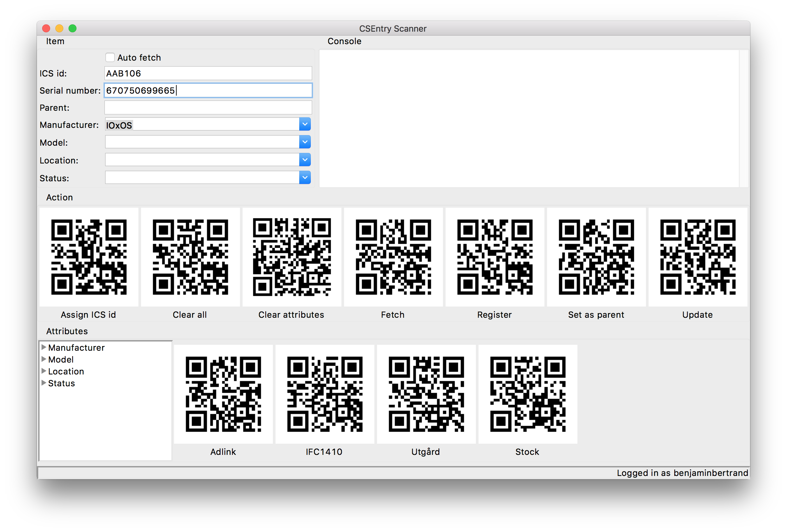787x532 pixels.
Task: Expand the Status tree item
Action: pos(44,383)
